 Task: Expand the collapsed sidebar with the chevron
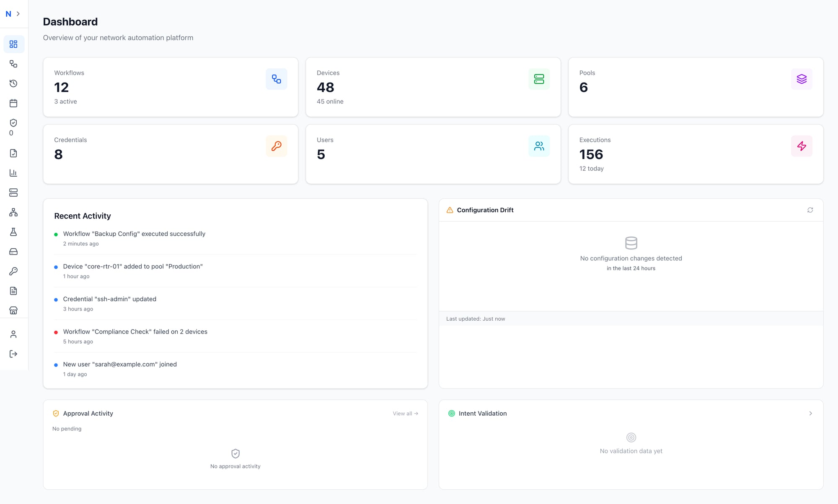tap(18, 13)
